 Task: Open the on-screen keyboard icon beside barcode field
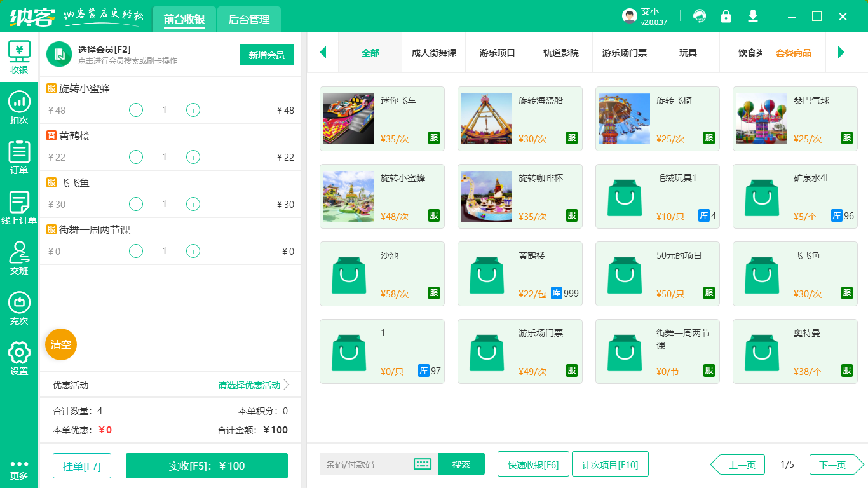pos(421,464)
